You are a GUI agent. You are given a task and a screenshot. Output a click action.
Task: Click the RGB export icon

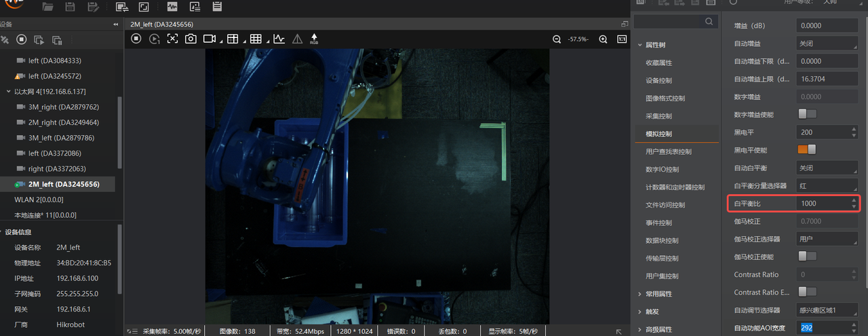[314, 39]
